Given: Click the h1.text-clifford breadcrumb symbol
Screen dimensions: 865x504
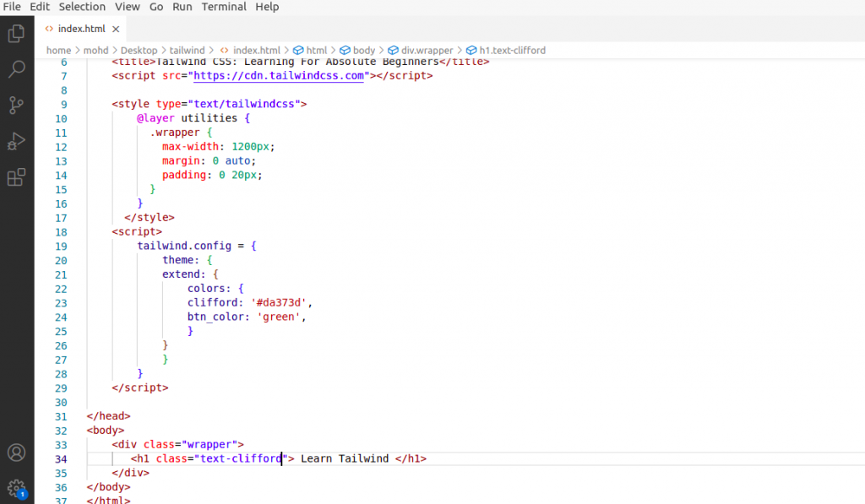Looking at the screenshot, I should (506, 50).
